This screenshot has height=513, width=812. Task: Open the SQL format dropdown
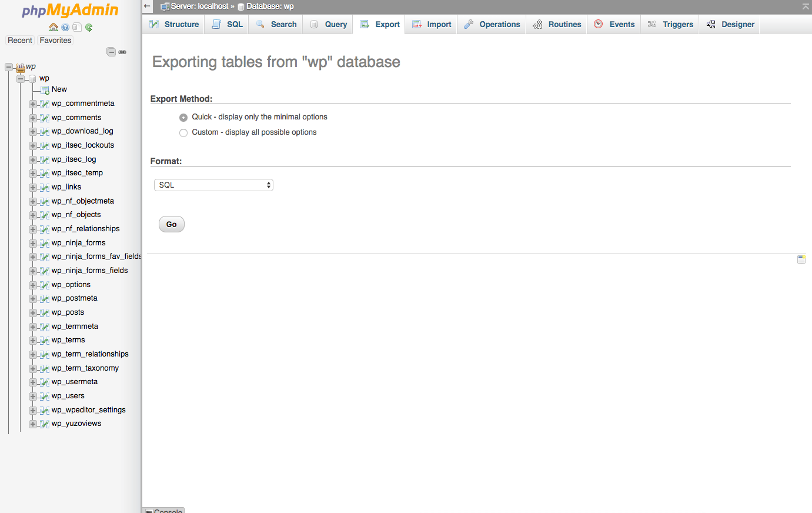[213, 185]
